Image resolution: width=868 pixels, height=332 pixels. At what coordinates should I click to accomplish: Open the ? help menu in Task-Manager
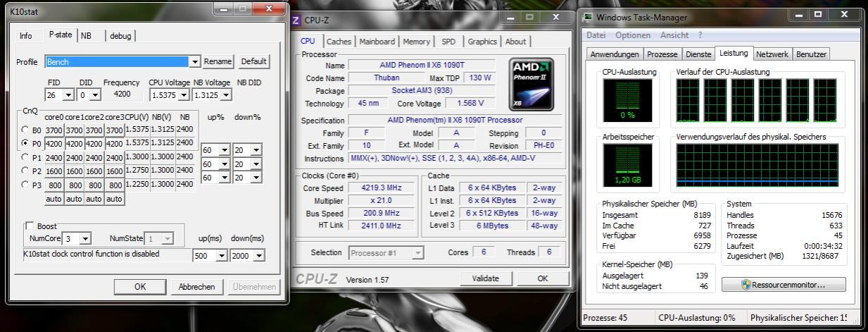pos(700,35)
